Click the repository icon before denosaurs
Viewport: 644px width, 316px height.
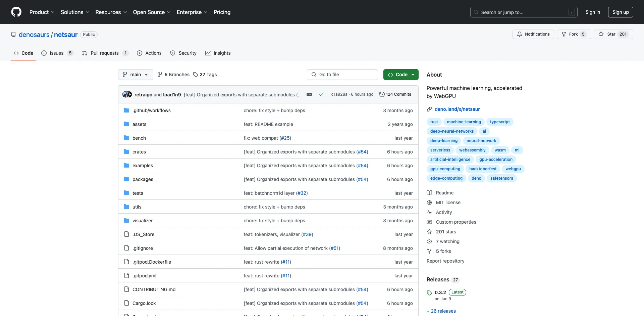coord(13,35)
